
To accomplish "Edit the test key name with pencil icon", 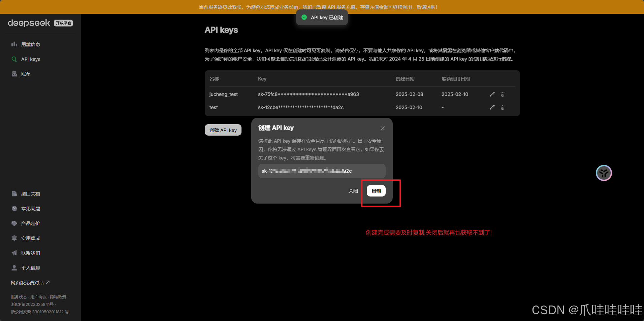I will [x=492, y=107].
